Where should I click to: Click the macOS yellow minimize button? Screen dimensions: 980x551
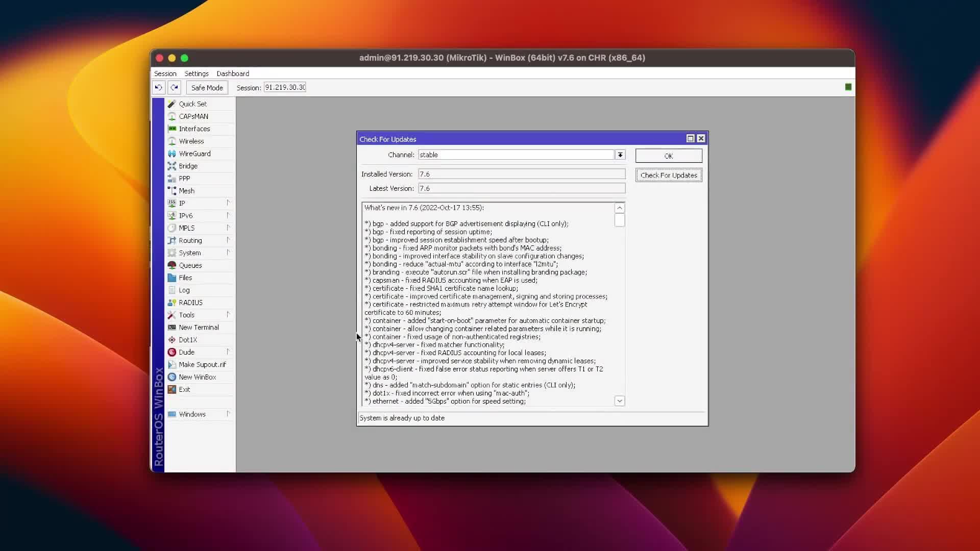coord(172,58)
